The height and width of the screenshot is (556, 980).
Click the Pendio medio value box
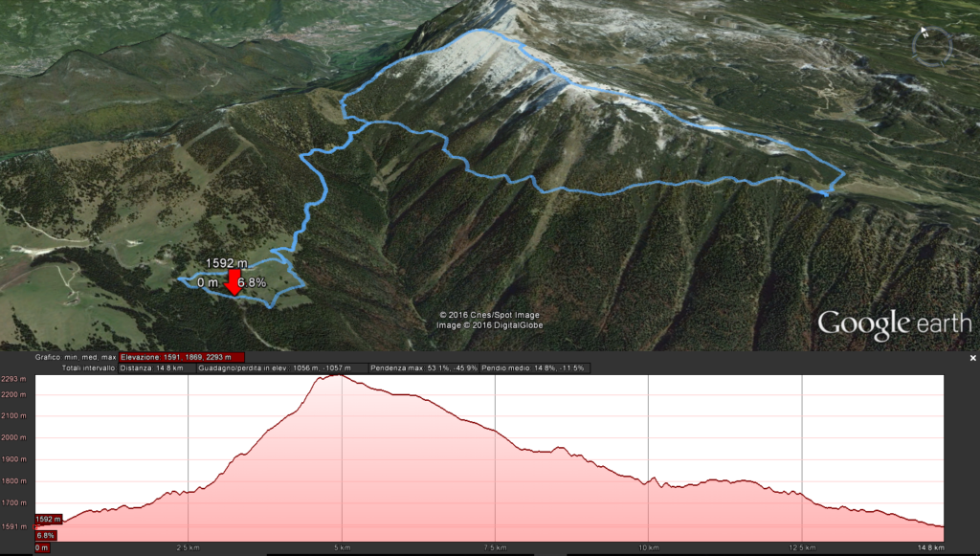(534, 368)
